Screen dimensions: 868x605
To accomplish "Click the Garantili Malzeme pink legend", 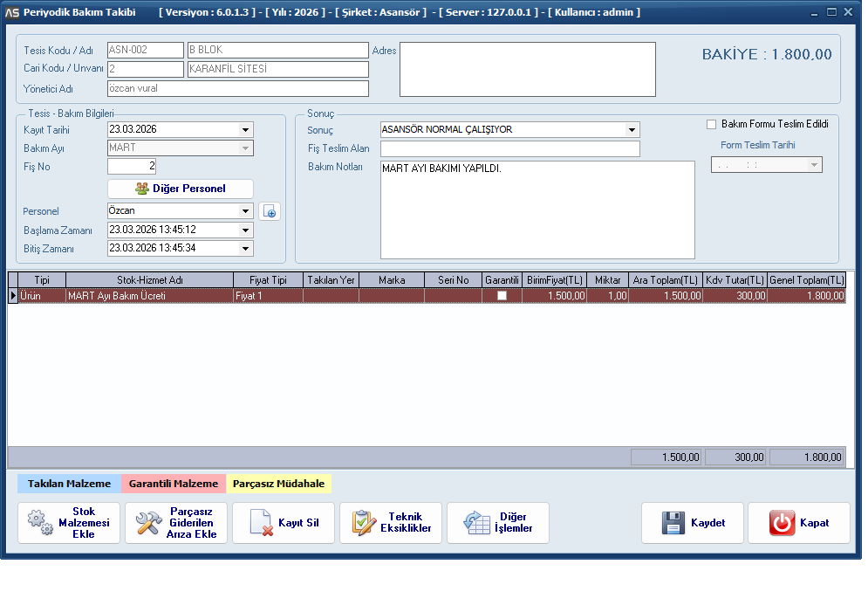I will pos(174,484).
